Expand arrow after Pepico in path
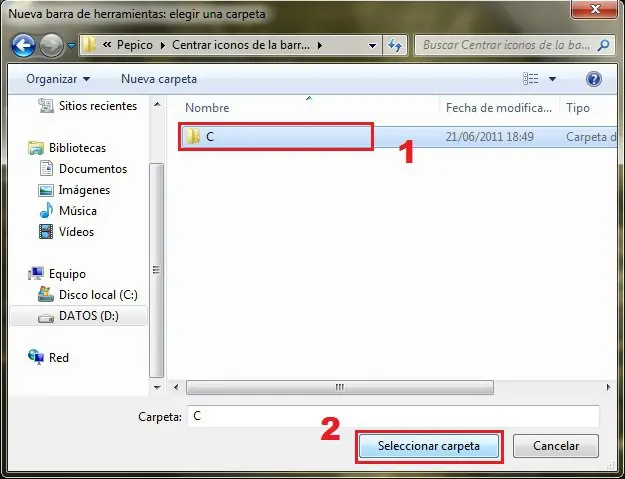Image resolution: width=625 pixels, height=479 pixels. pyautogui.click(x=163, y=45)
